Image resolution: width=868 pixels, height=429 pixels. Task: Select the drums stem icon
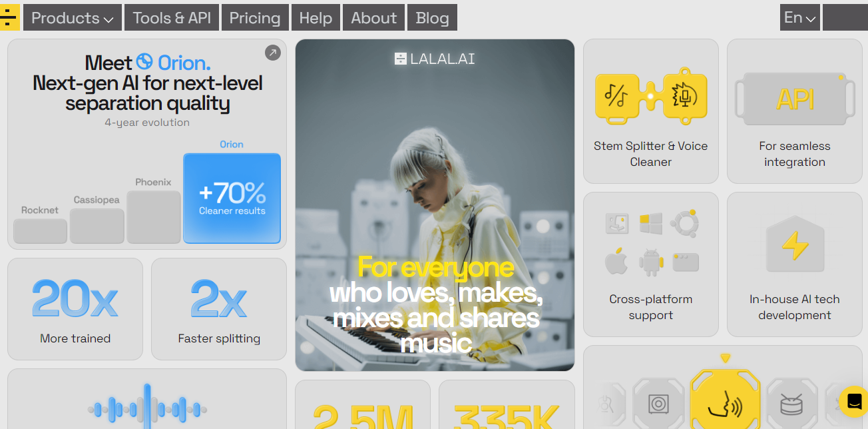pyautogui.click(x=791, y=403)
